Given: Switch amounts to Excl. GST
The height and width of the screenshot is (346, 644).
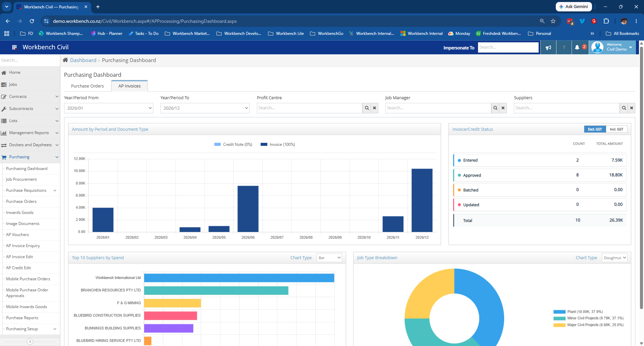Looking at the screenshot, I should click(x=595, y=129).
